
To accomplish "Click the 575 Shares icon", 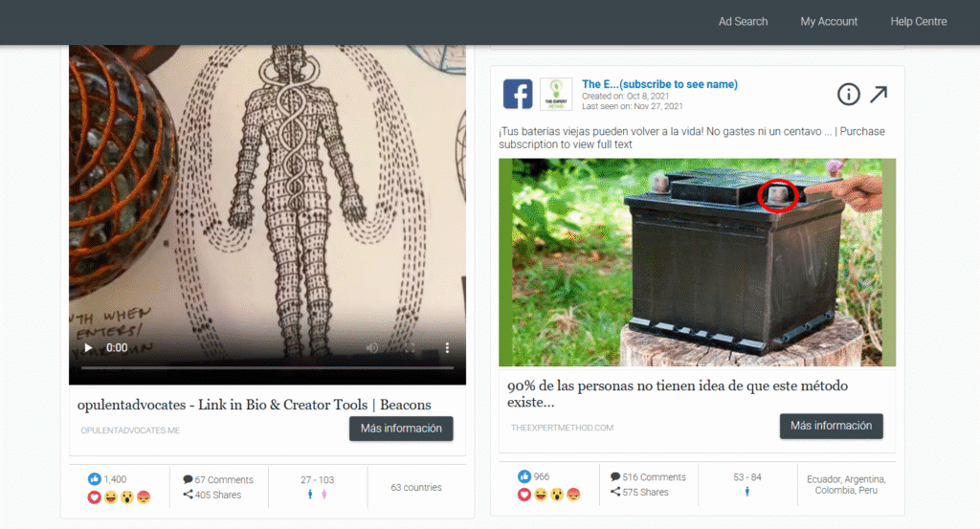I will [x=615, y=492].
